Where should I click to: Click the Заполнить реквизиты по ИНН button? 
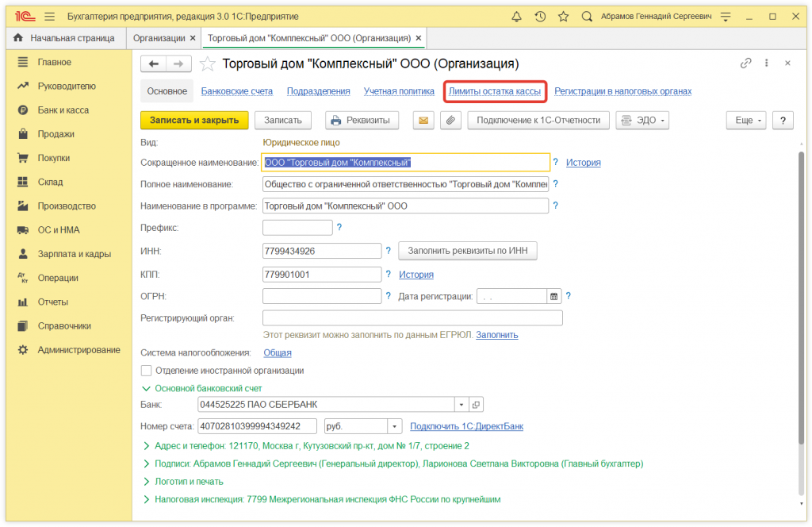pyautogui.click(x=467, y=251)
